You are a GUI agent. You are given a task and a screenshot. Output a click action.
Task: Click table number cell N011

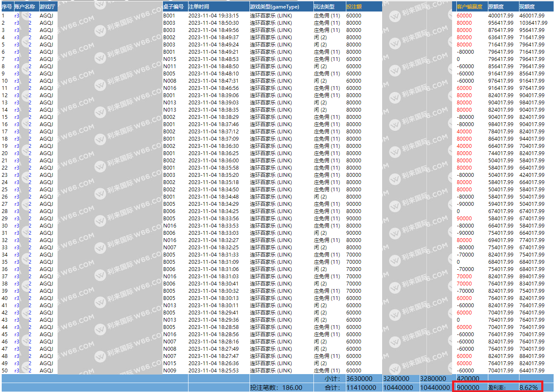[170, 66]
